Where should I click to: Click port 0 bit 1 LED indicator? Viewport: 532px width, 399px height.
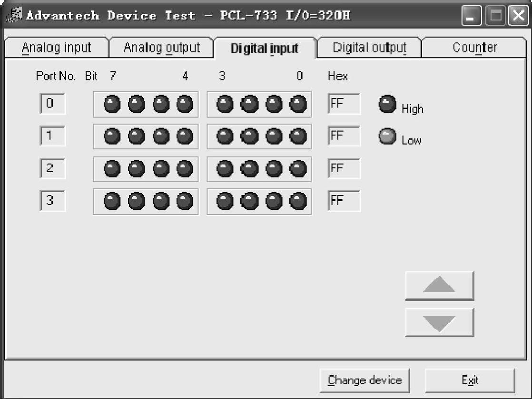pos(274,104)
